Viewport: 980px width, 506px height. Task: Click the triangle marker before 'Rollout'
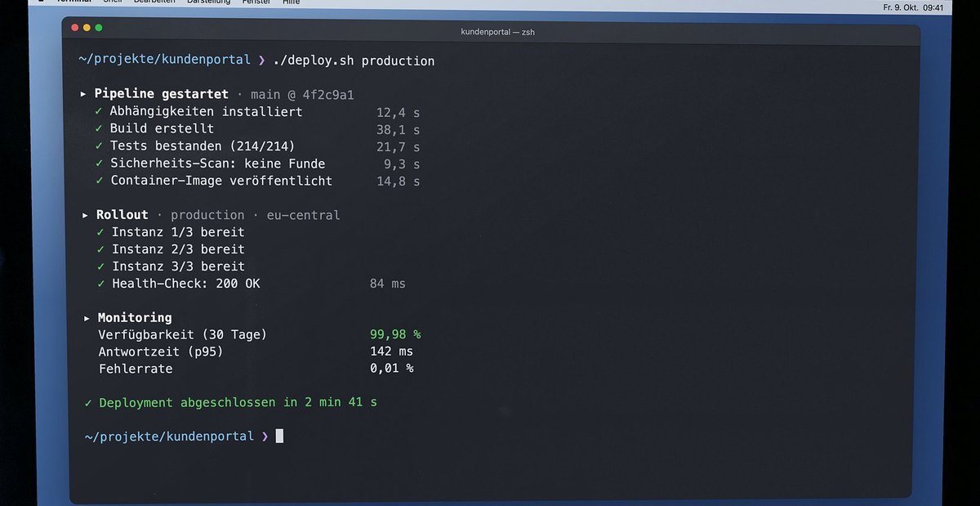click(86, 216)
